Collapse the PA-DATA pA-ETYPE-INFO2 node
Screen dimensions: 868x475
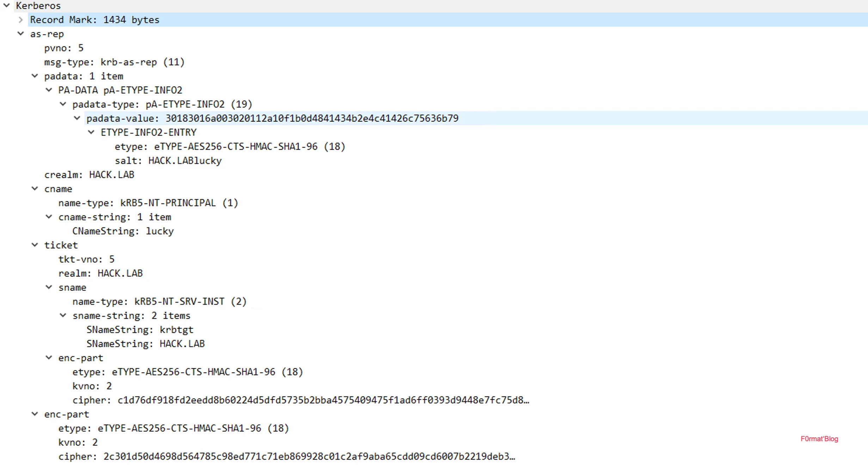click(x=49, y=90)
